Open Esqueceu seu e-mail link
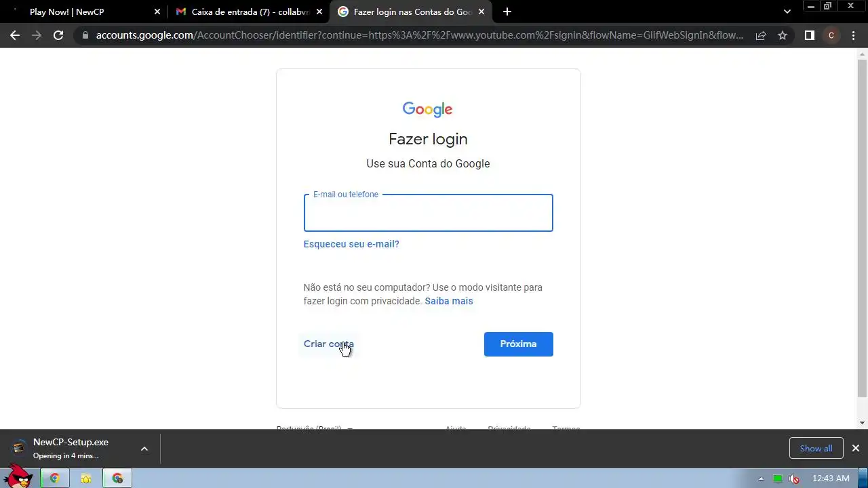 tap(351, 244)
